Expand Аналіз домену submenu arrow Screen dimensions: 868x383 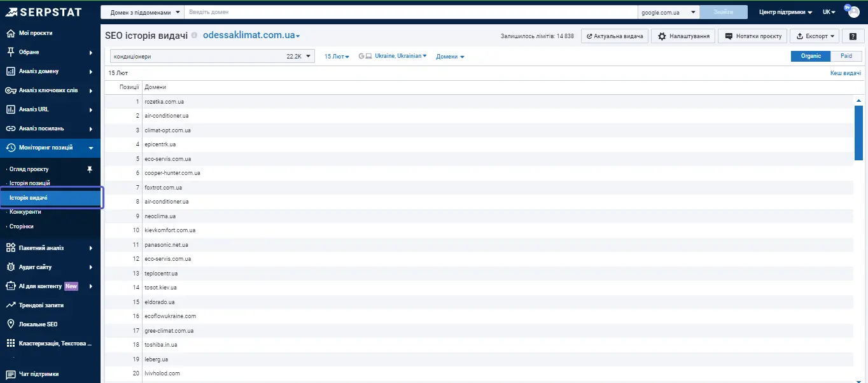pos(91,71)
